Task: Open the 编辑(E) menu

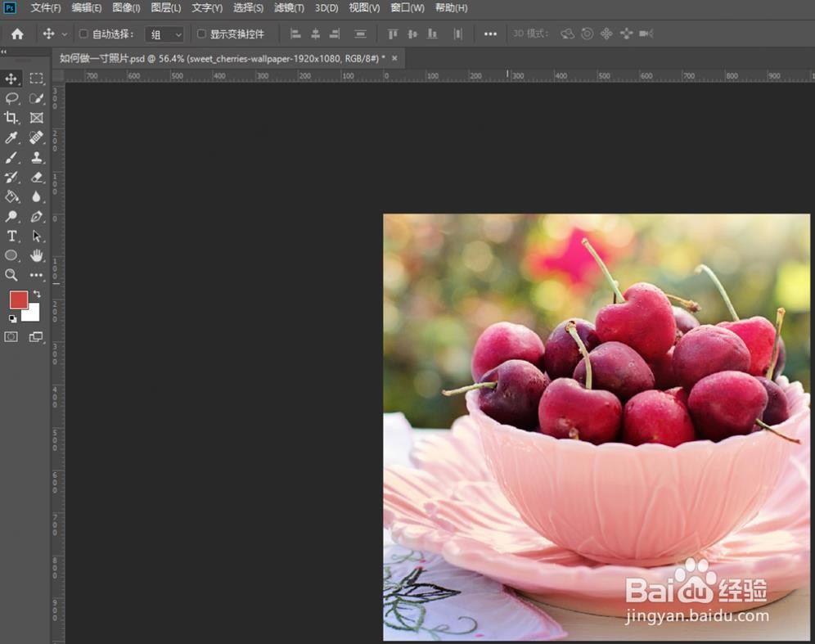Action: pyautogui.click(x=87, y=8)
